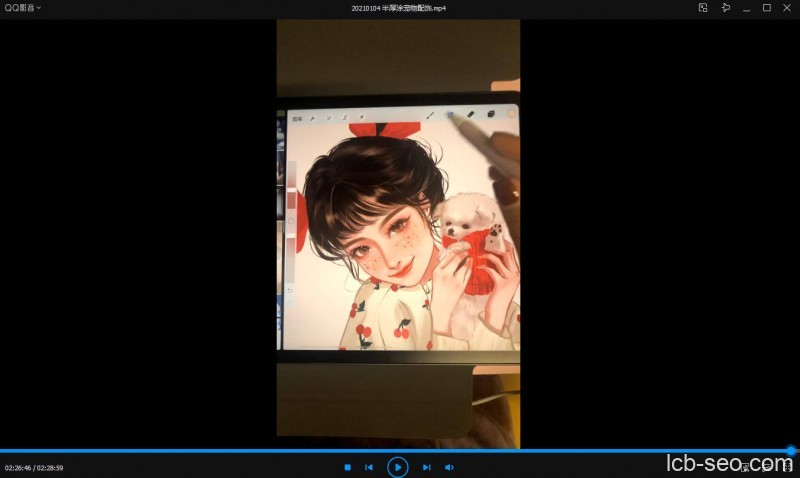Open the Procreate wrench Actions icon

point(313,117)
